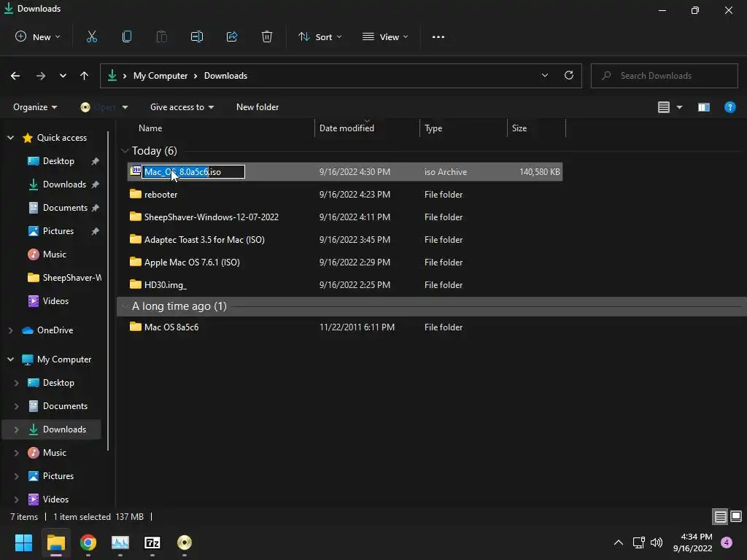Click Downloads in the address breadcrumb

(226, 76)
